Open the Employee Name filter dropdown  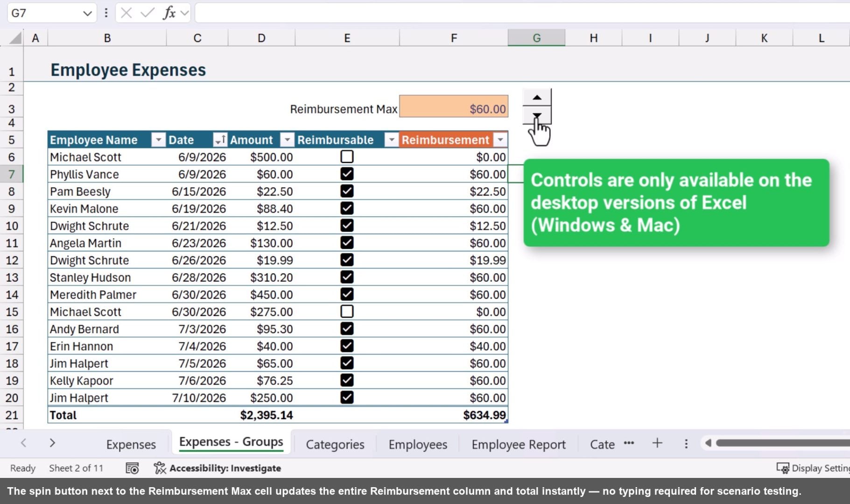pyautogui.click(x=159, y=140)
